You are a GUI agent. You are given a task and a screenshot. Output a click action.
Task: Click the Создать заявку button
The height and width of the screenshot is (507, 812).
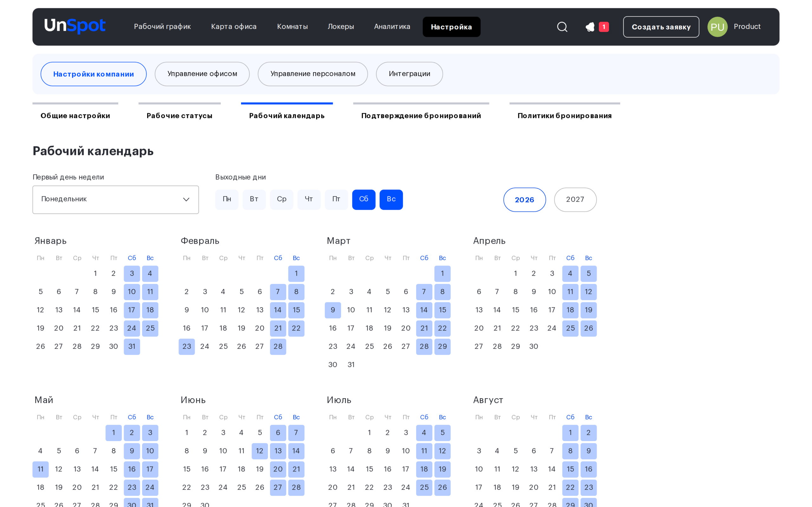tap(661, 27)
